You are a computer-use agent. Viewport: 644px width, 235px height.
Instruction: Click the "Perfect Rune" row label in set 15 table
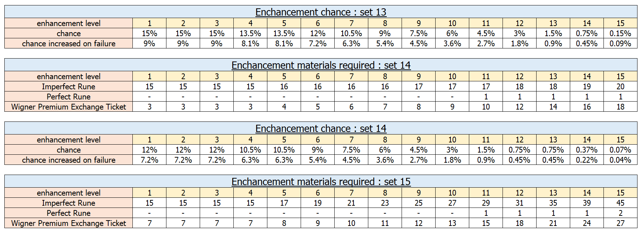pyautogui.click(x=68, y=213)
